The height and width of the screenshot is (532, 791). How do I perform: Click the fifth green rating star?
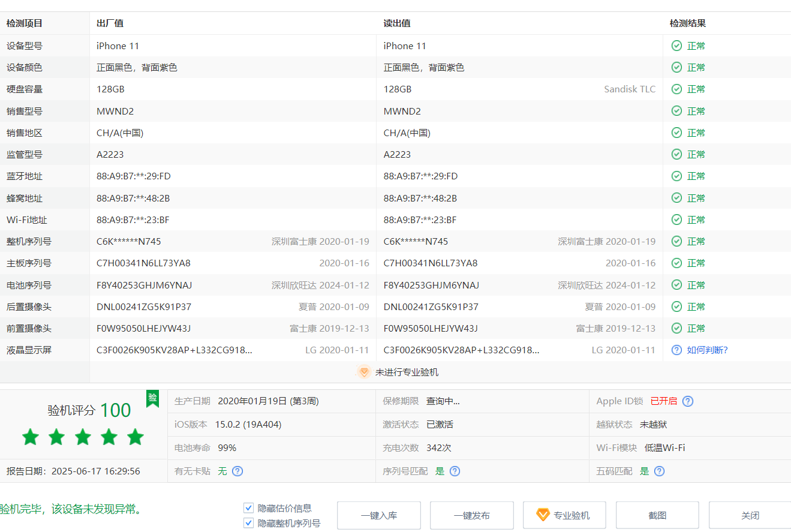click(136, 437)
